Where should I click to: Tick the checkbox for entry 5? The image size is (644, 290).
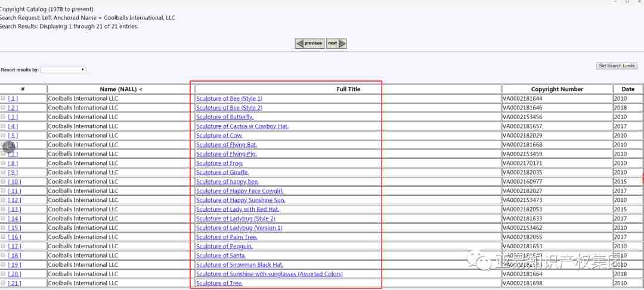[3, 135]
